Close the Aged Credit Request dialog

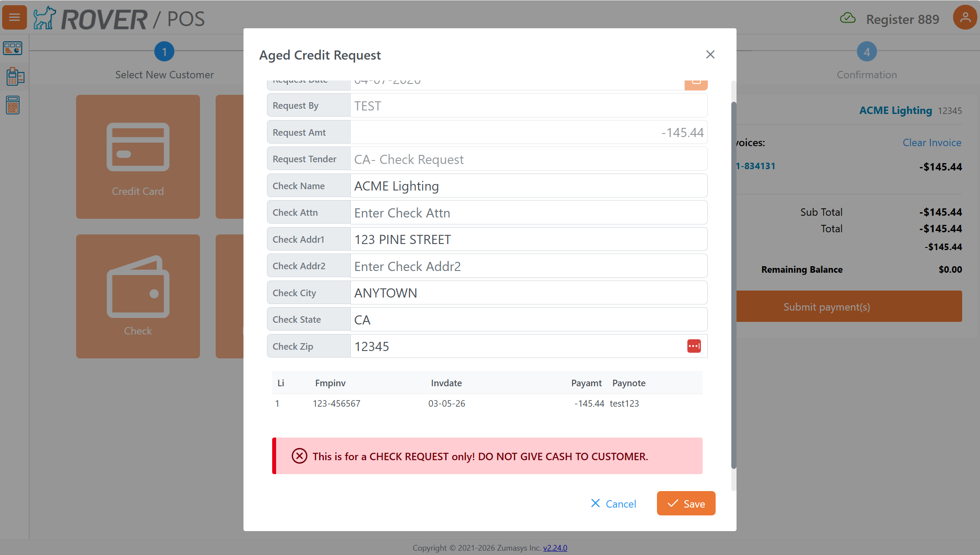coord(710,54)
